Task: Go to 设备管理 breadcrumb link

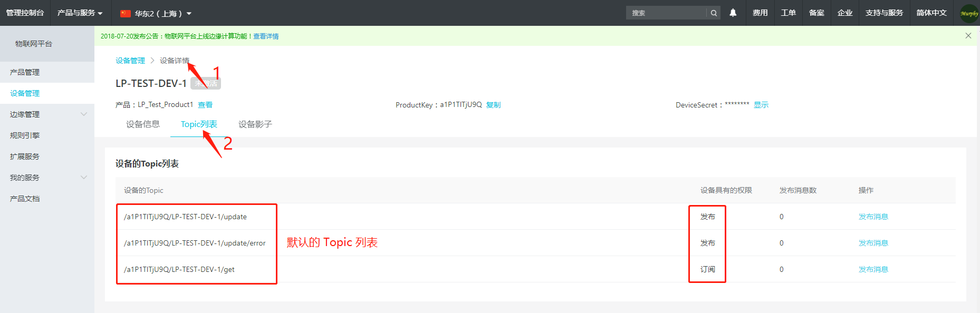Action: [130, 61]
